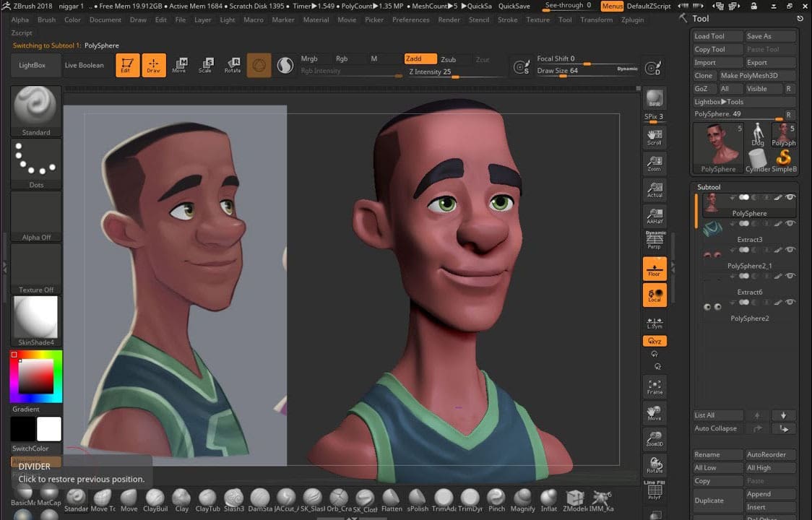Open the Preferences menu
Viewport: 812px width, 520px height.
(x=410, y=19)
